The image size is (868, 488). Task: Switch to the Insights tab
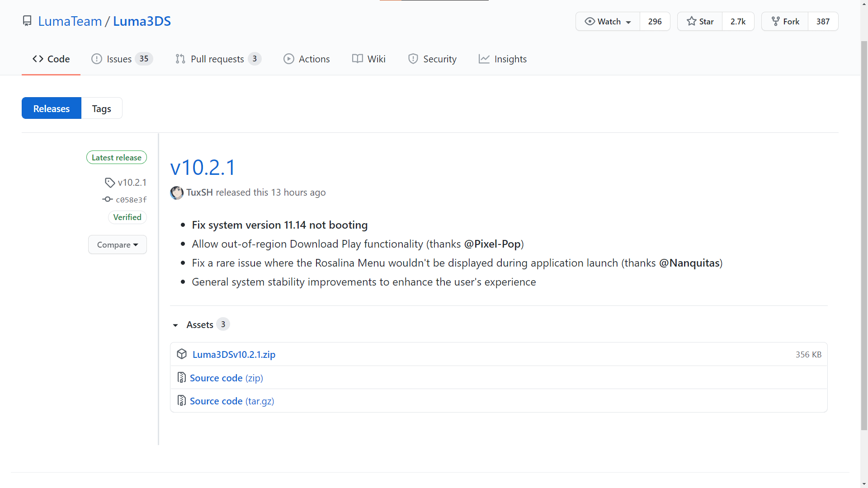[503, 59]
